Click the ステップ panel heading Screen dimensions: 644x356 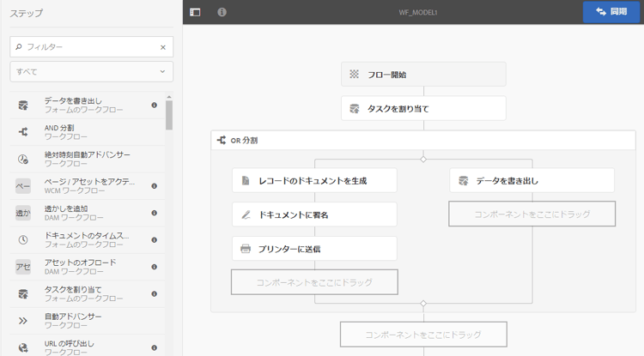point(27,13)
